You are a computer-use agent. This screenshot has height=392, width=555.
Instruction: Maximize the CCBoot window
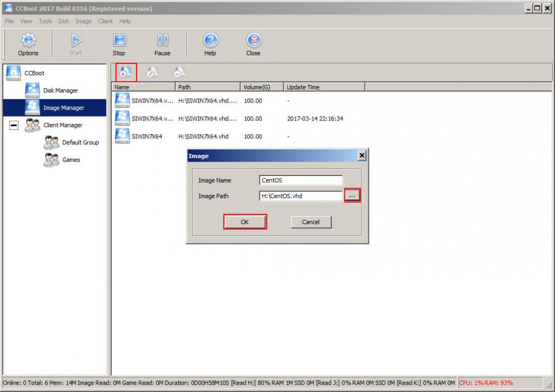tap(537, 8)
